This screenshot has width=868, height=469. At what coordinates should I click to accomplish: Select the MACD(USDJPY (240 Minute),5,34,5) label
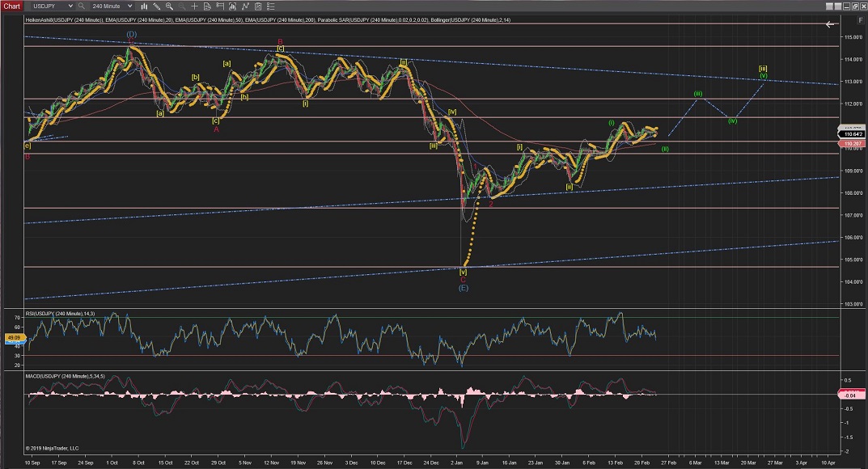(65, 376)
